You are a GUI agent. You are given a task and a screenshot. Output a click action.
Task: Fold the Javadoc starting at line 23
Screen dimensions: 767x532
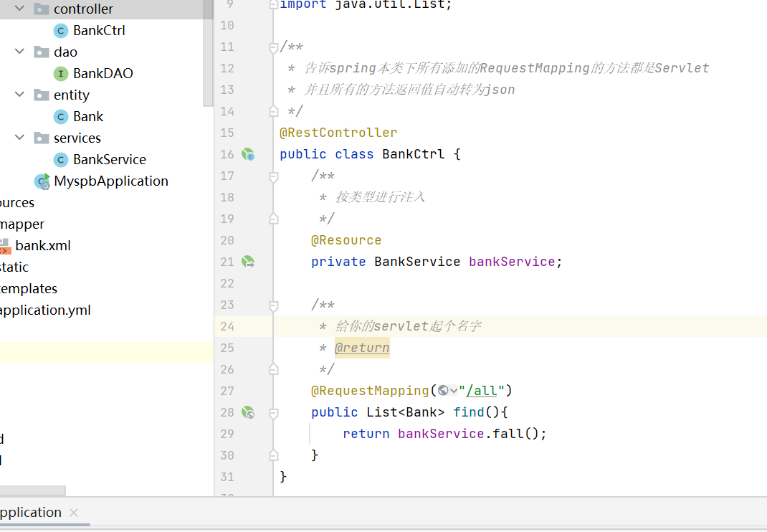tap(274, 306)
